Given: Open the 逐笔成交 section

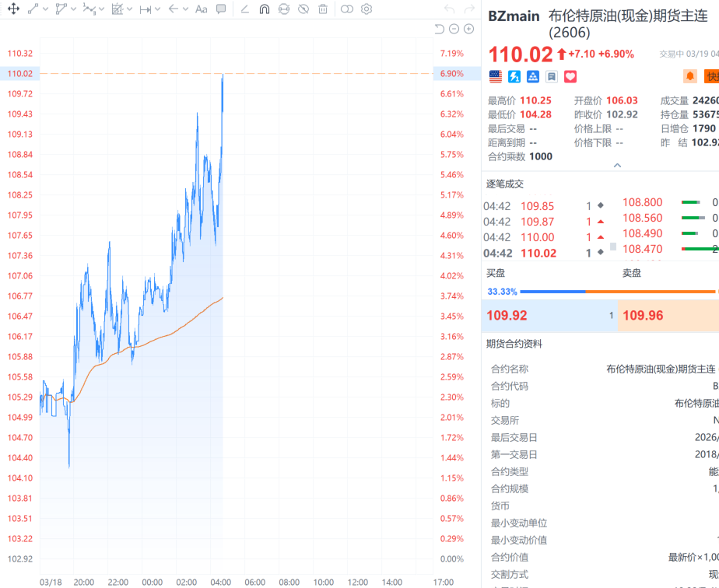Looking at the screenshot, I should coord(505,184).
